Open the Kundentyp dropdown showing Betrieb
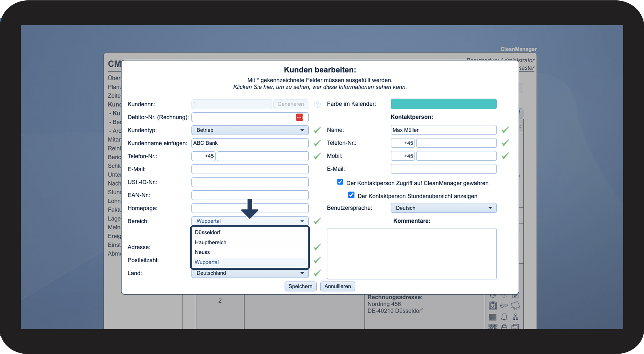Image resolution: width=644 pixels, height=354 pixels. pos(250,130)
